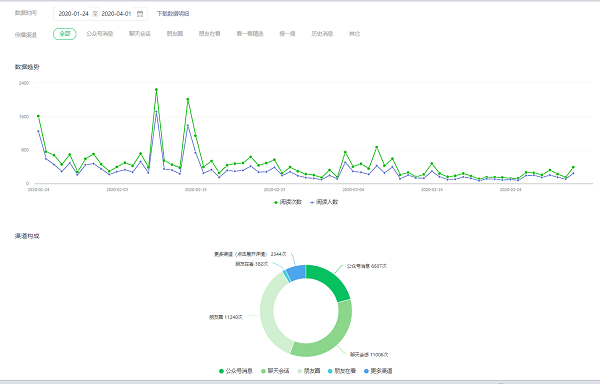Screen dimensions: 600x384
Task: Select the 朋友圈 channel filter tab
Action: coord(175,34)
